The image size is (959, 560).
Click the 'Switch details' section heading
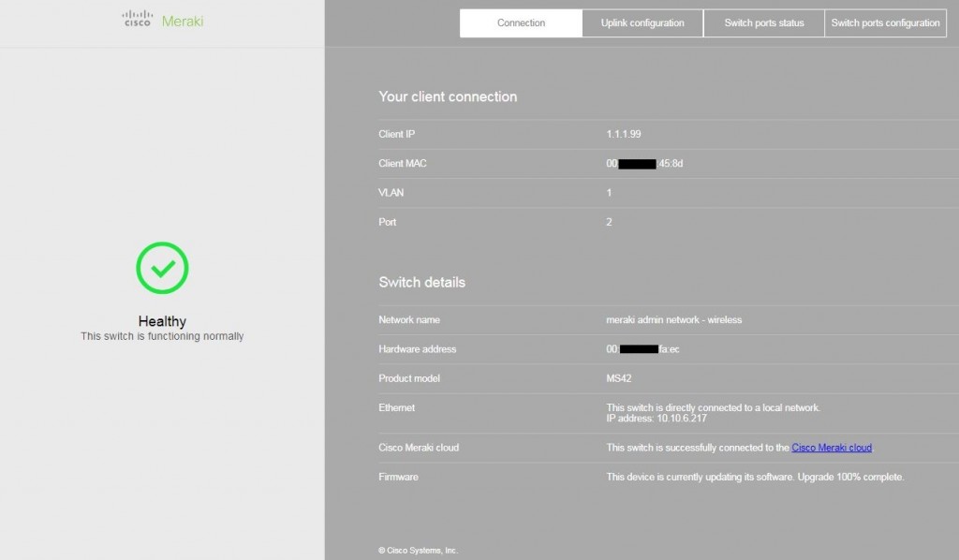tap(422, 283)
